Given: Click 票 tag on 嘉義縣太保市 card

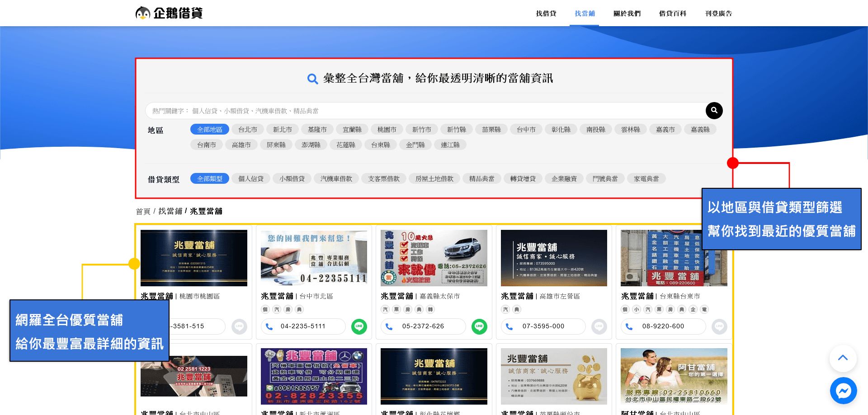Looking at the screenshot, I should click(x=396, y=309).
